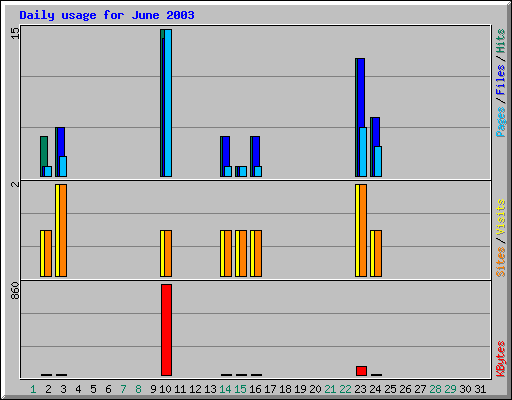This screenshot has width=512, height=400.
Task: Click the rotated "Visits" legend label
Action: pyautogui.click(x=501, y=217)
